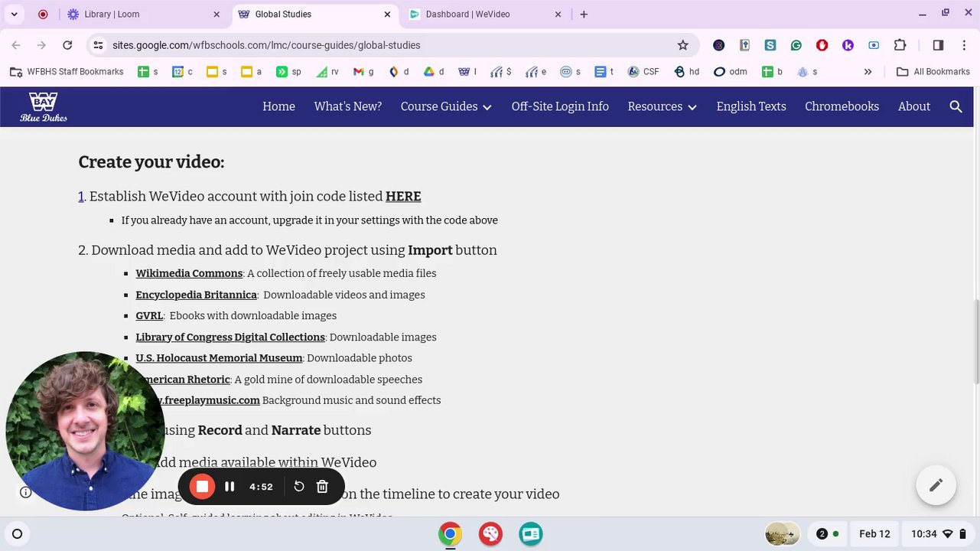The height and width of the screenshot is (551, 980).
Task: Open the rv bookmark
Action: click(327, 72)
